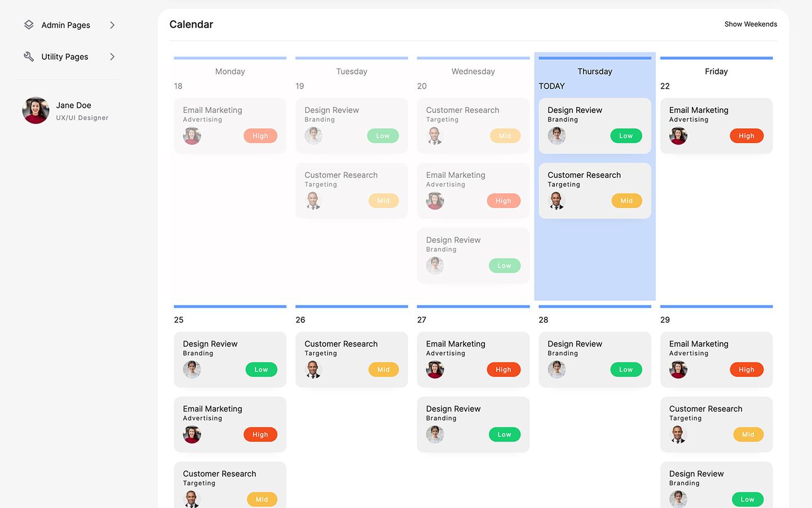Click the blue progress bar above the Thursday column
The image size is (812, 508).
[594, 57]
